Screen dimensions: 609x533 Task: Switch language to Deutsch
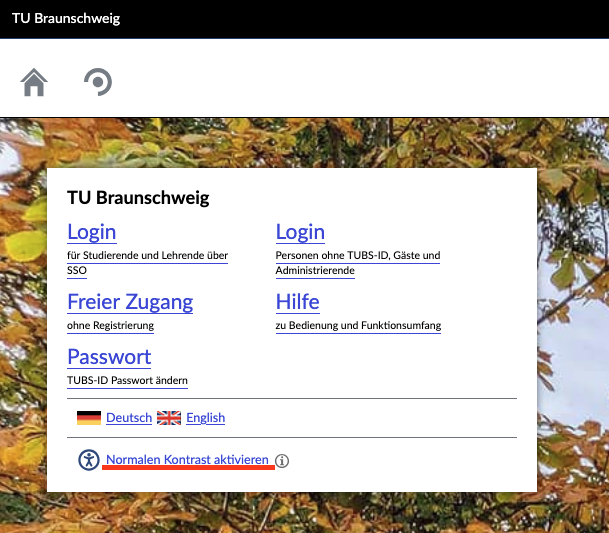[x=129, y=418]
